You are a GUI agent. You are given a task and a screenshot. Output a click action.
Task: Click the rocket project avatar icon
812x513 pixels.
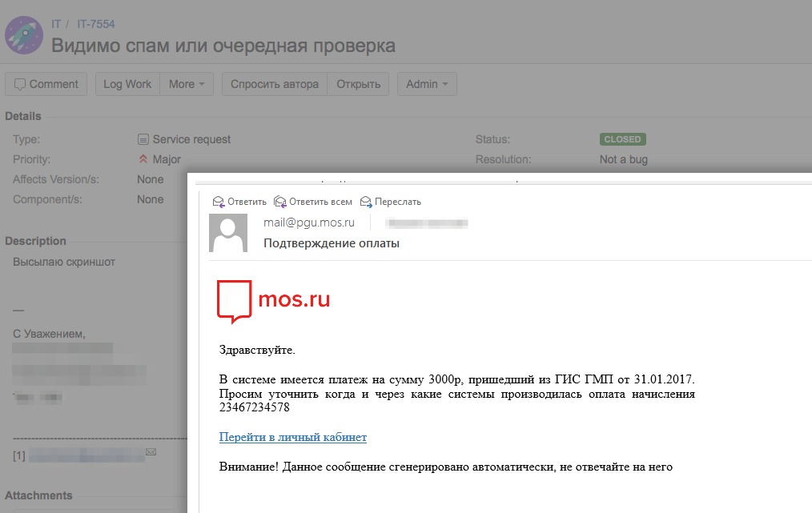[23, 35]
